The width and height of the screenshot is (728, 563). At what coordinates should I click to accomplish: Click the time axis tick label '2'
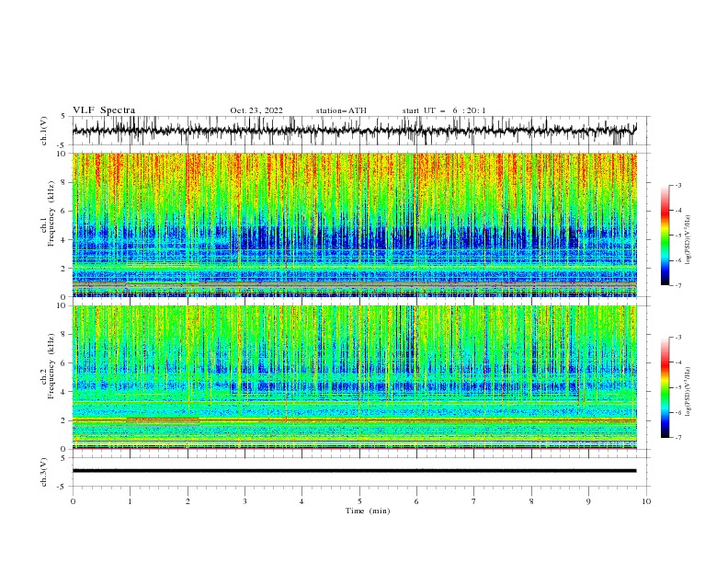coord(188,501)
